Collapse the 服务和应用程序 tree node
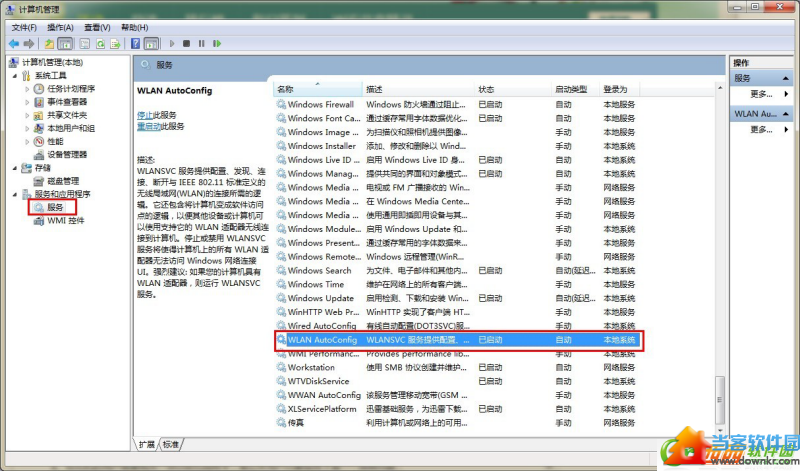The width and height of the screenshot is (800, 471). pos(15,194)
